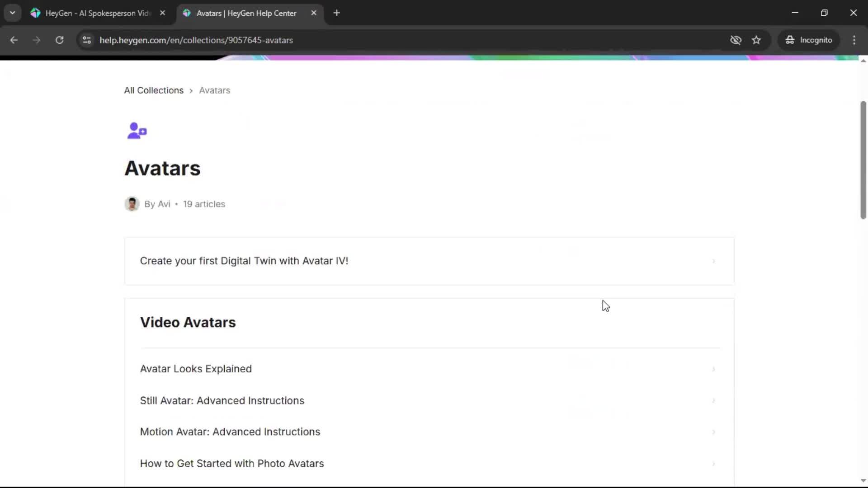
Task: Click the page vertical scrollbar thumb
Action: tap(863, 160)
